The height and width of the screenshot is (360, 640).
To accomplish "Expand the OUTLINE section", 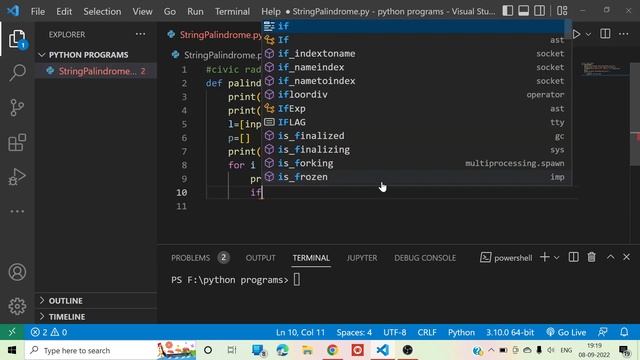I will (x=96, y=301).
